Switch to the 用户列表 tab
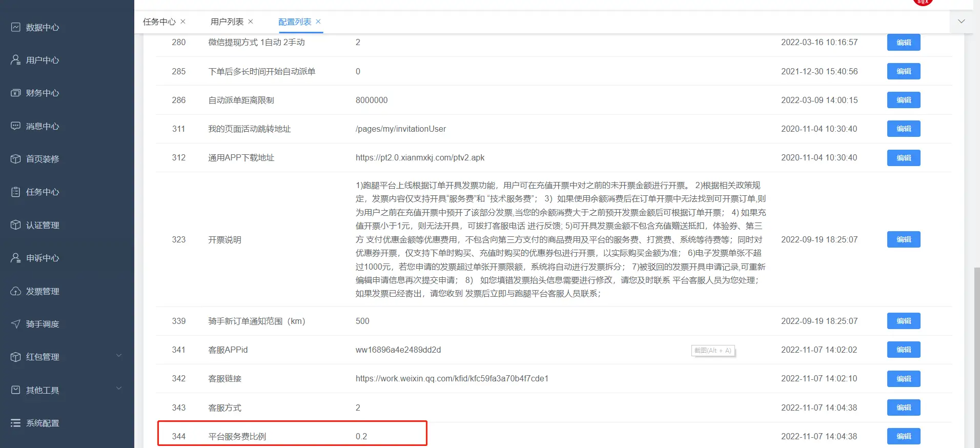The image size is (980, 448). pos(227,22)
